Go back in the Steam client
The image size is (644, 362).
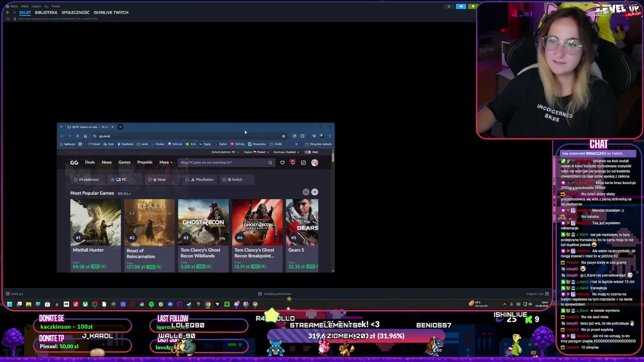[8, 13]
